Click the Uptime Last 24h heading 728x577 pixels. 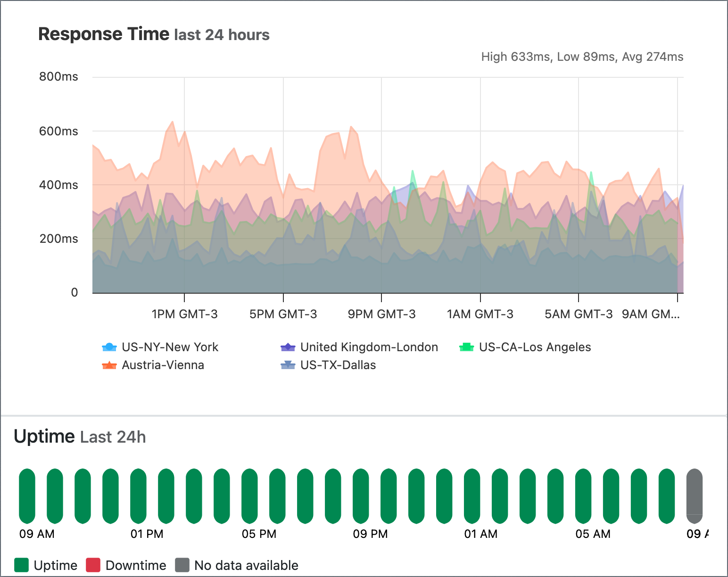click(80, 437)
